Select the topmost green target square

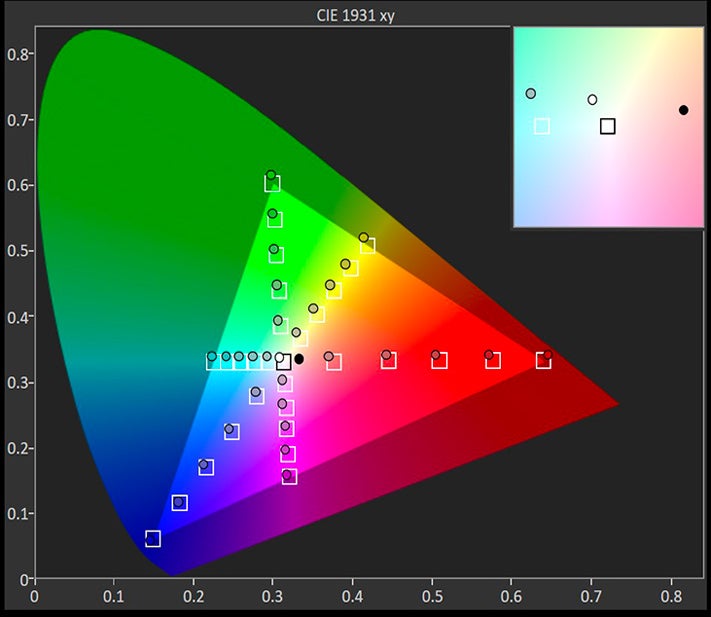click(x=272, y=184)
